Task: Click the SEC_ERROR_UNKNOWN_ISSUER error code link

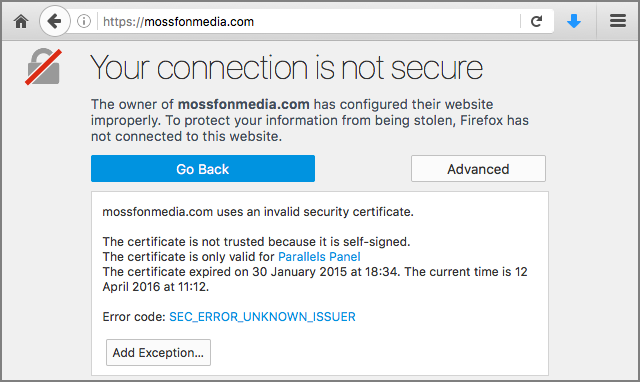Action: click(x=262, y=317)
